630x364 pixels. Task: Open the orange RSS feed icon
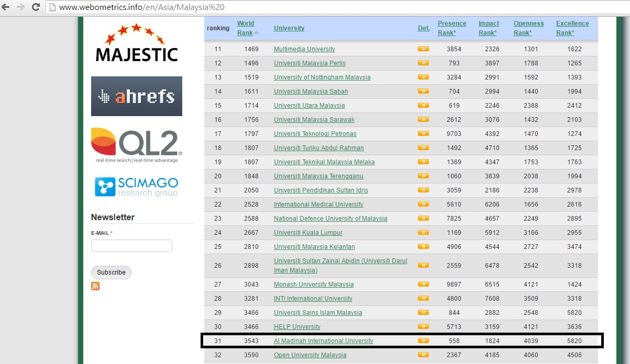point(95,286)
